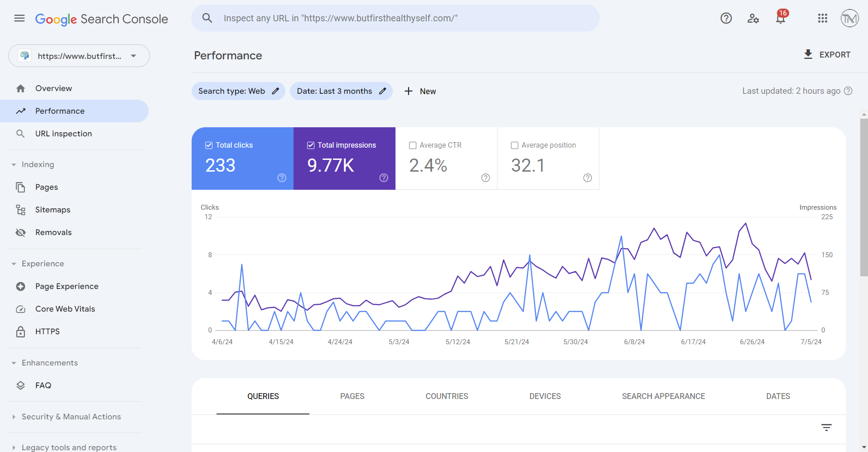
Task: Click URL inspection magnifier icon
Action: (20, 134)
